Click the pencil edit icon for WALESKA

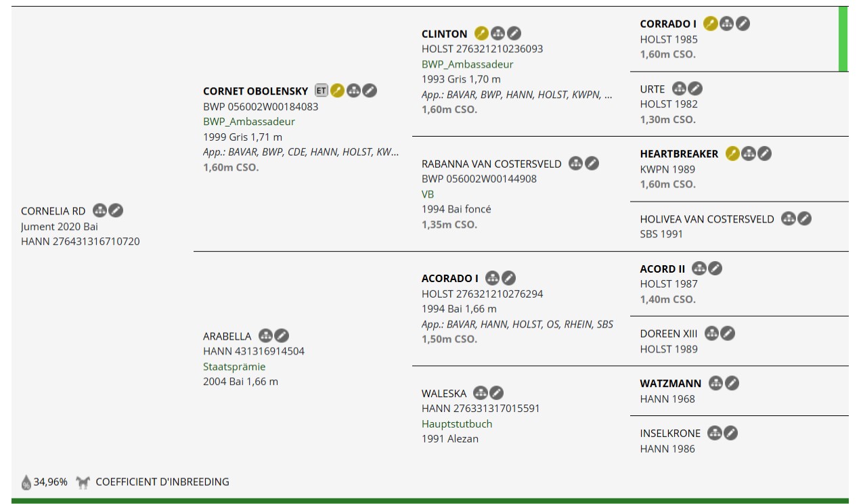(497, 392)
